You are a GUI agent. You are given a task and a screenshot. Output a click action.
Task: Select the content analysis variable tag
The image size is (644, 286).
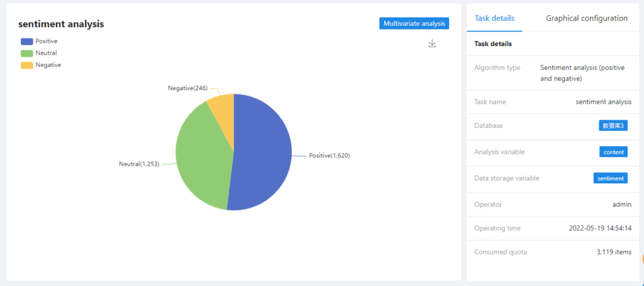pos(613,152)
